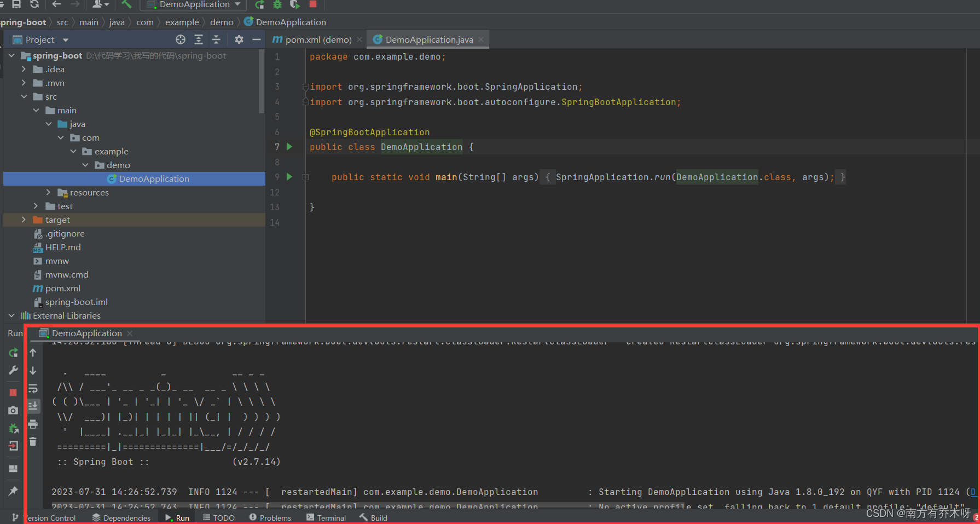Click the camera dump threads icon
The height and width of the screenshot is (524, 980).
pyautogui.click(x=13, y=410)
